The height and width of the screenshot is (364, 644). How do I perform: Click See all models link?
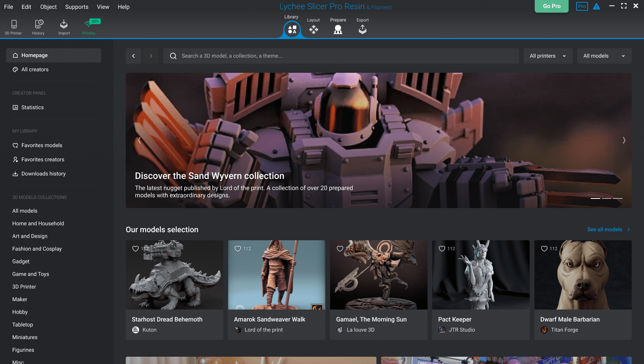608,230
